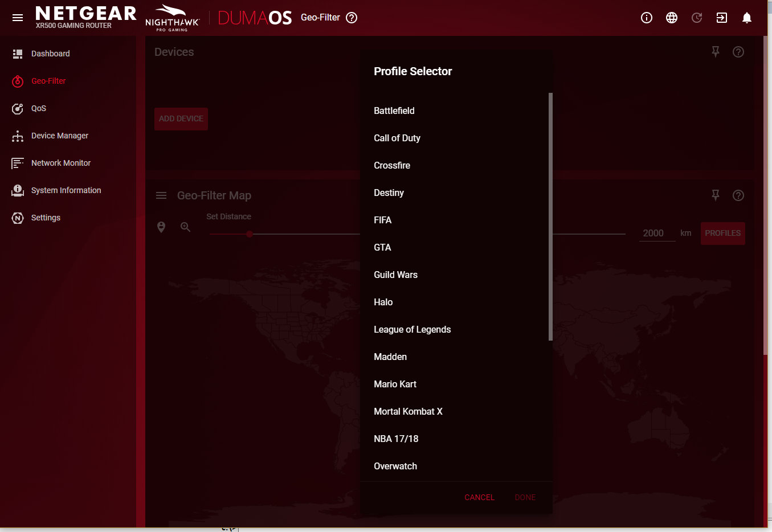Click the Network Monitor sidebar icon
Screen dimensions: 772x532
click(x=18, y=163)
